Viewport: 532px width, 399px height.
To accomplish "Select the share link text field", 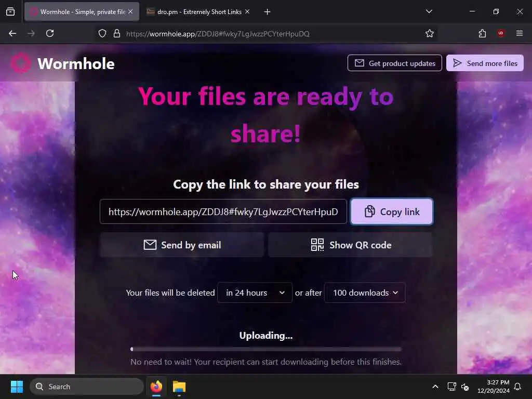I will tap(223, 212).
